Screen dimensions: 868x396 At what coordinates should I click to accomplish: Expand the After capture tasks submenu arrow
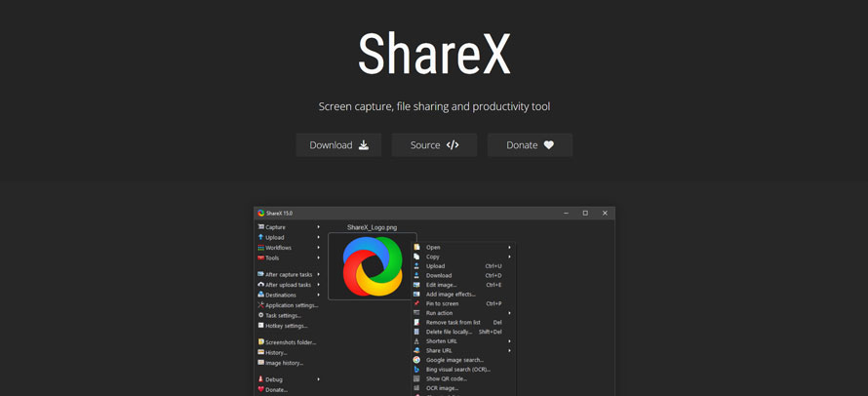pos(318,274)
